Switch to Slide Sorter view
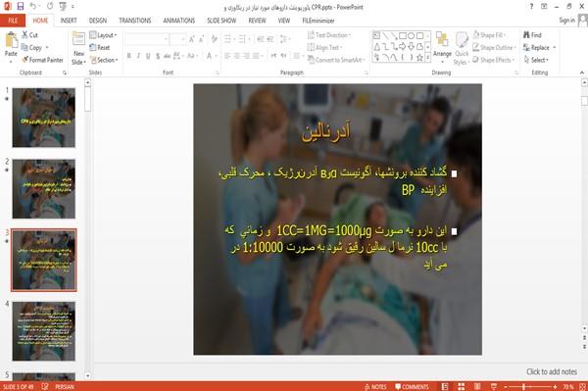 point(462,386)
